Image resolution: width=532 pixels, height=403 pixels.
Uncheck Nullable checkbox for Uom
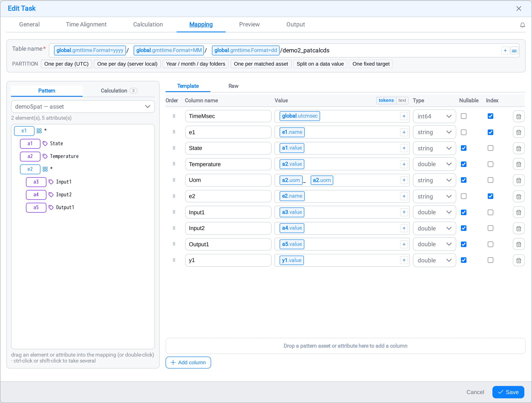coord(463,180)
